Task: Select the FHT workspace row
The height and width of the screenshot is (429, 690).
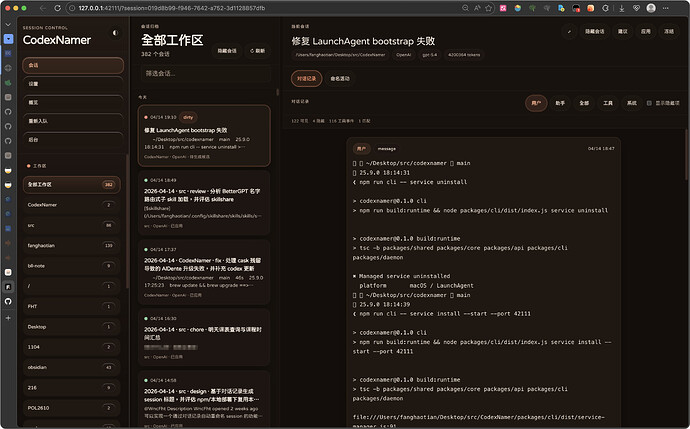Action: click(x=71, y=306)
